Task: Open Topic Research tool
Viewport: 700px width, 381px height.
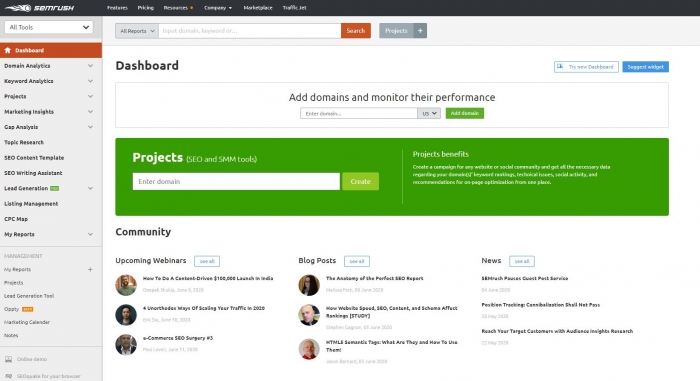Action: point(24,142)
